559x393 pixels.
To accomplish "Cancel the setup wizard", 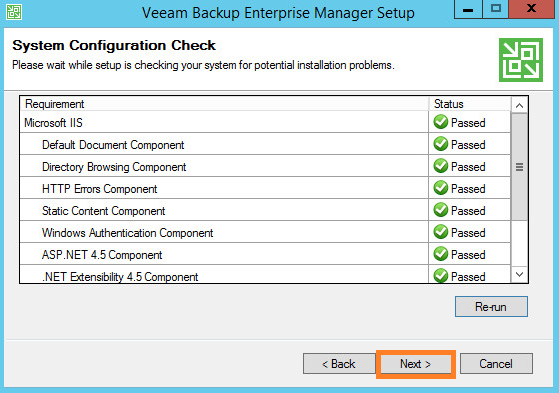I will click(x=496, y=364).
